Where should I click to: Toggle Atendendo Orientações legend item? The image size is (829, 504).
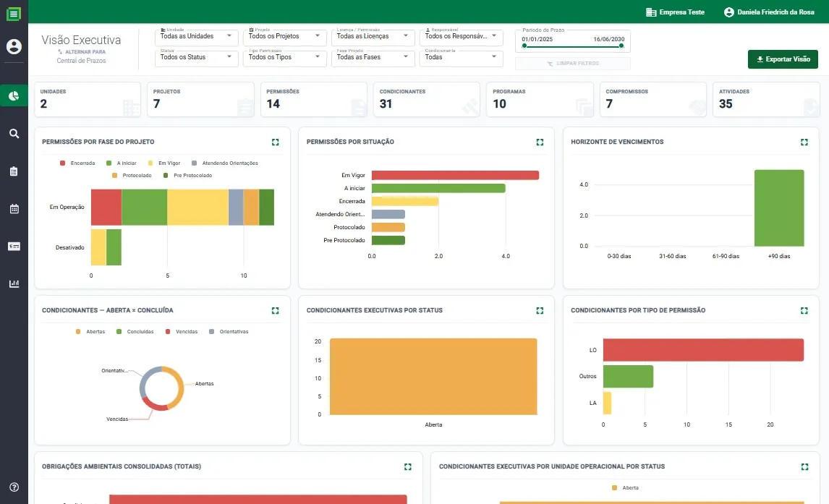(225, 163)
